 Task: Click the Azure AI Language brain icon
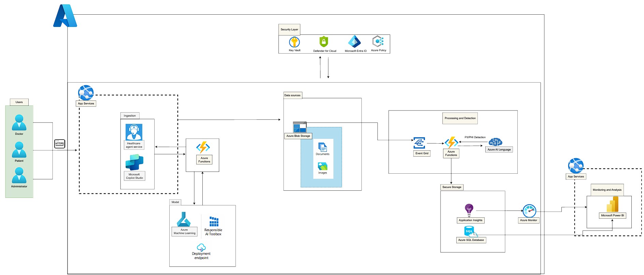click(495, 142)
